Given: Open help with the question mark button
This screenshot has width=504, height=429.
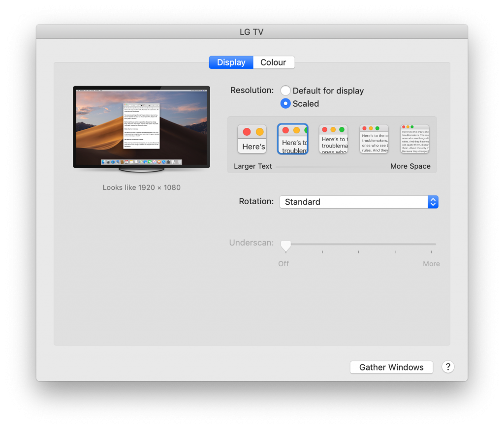Looking at the screenshot, I should 448,367.
